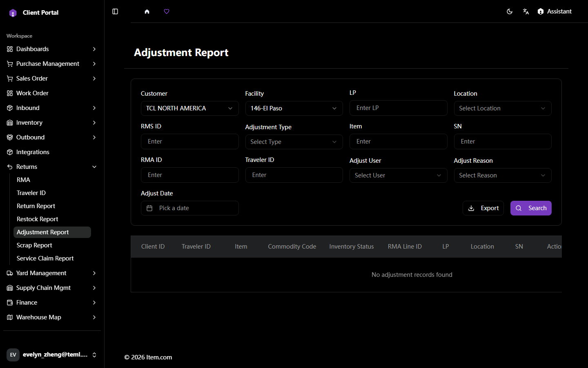The image size is (588, 368).
Task: Expand the Sales Order menu
Action: click(52, 79)
